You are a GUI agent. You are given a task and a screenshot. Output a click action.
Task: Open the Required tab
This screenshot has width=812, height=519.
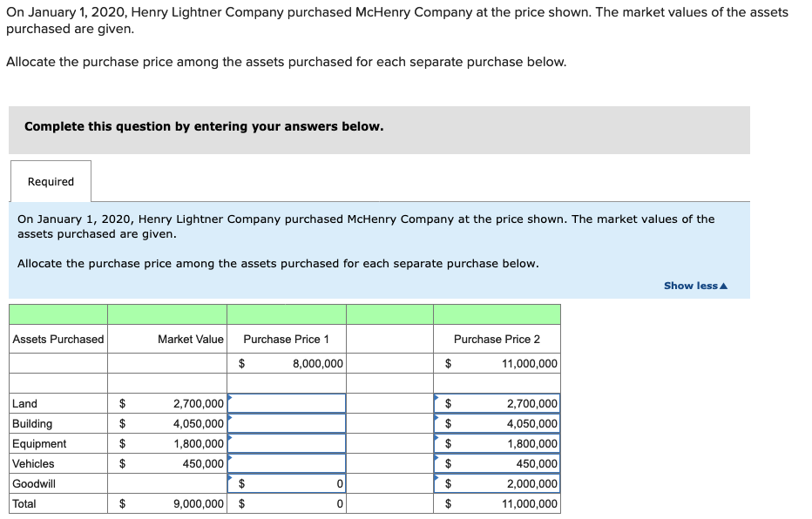tap(51, 181)
